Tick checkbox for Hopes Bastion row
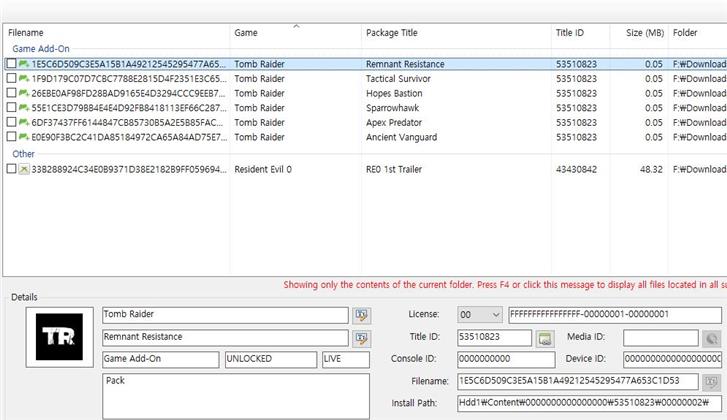This screenshot has width=727, height=420. pos(12,93)
